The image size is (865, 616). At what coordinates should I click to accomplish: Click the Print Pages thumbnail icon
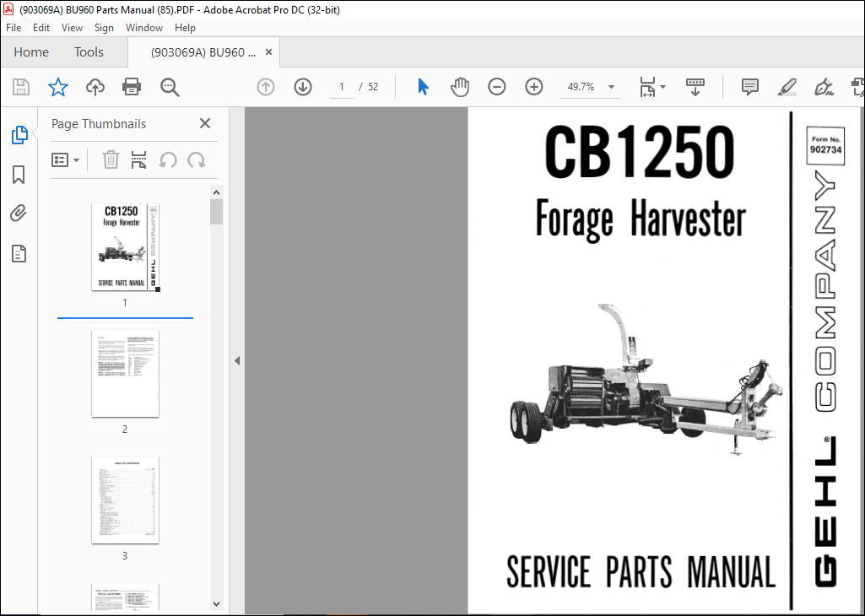(x=139, y=160)
